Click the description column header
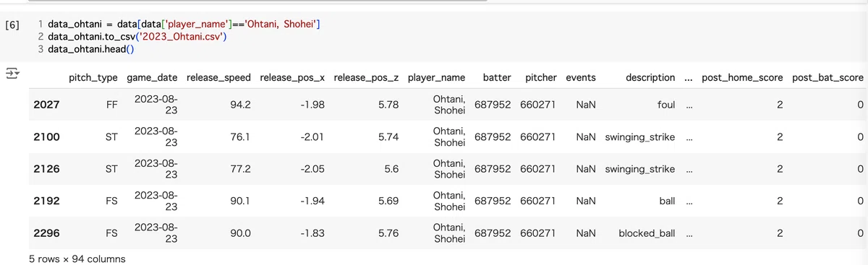 point(650,77)
